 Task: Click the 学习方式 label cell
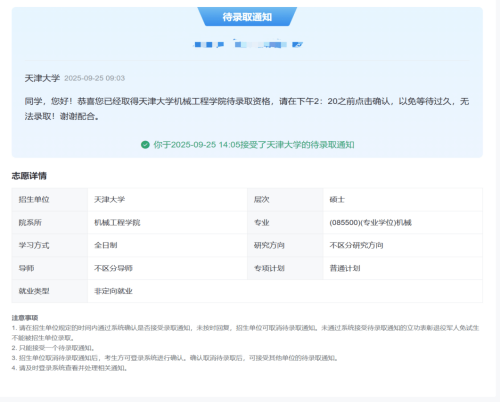pyautogui.click(x=50, y=245)
